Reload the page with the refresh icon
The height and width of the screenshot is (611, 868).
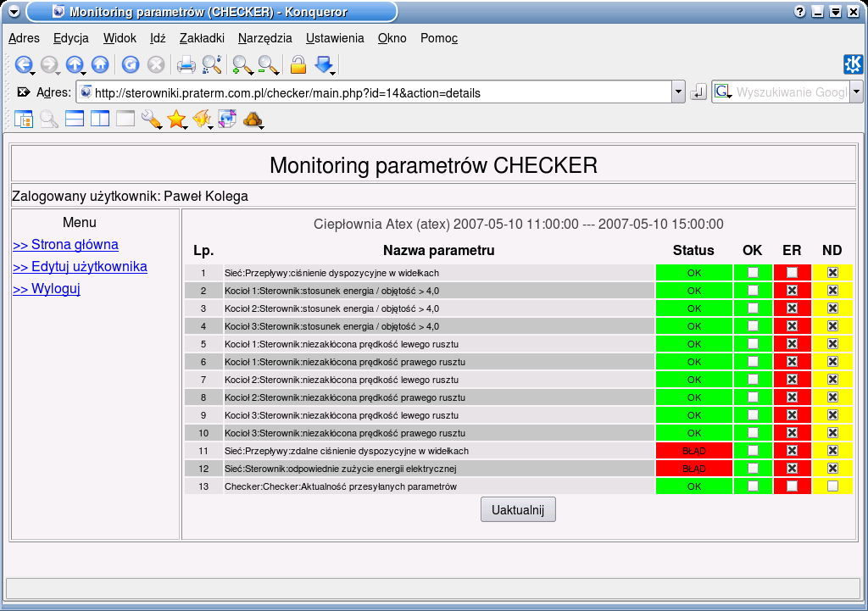131,65
